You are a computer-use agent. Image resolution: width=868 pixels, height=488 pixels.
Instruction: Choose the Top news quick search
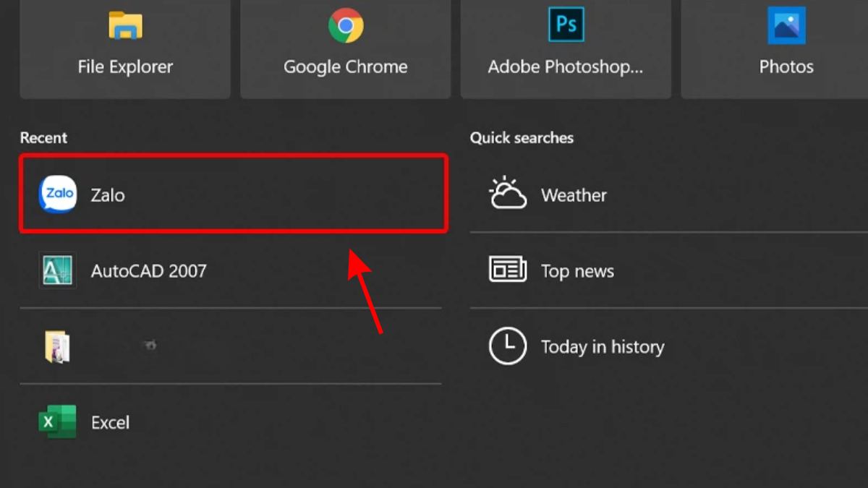pyautogui.click(x=669, y=270)
